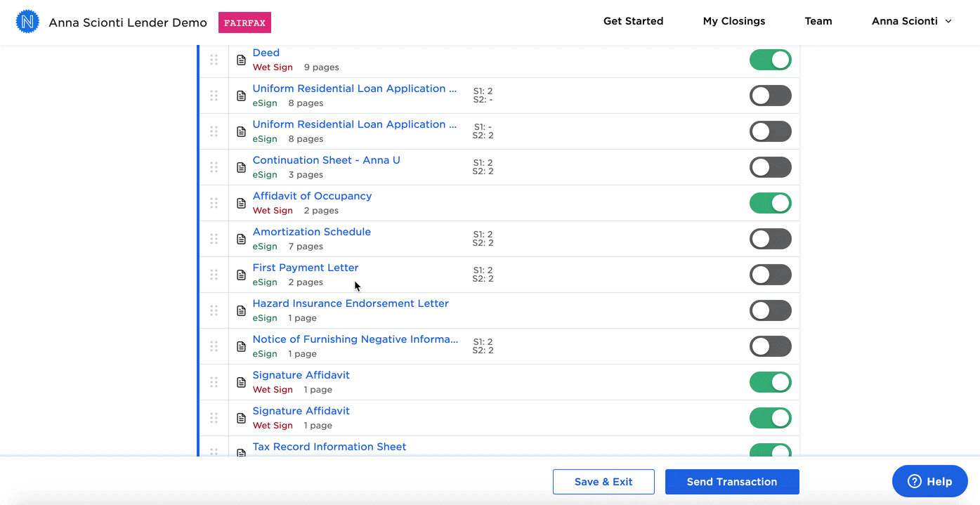Viewport: 980px width, 505px height.
Task: Click the Notarize logo icon
Action: point(27,22)
